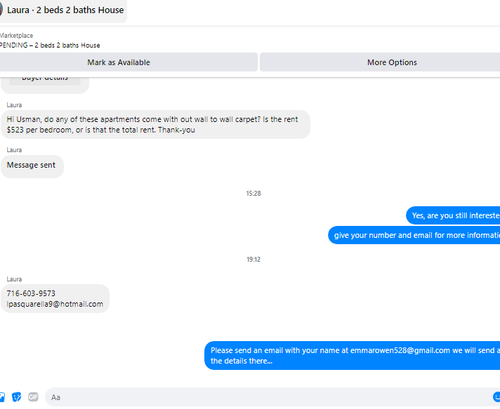Select the 'Yes, are you still interested' reply

[x=453, y=215]
